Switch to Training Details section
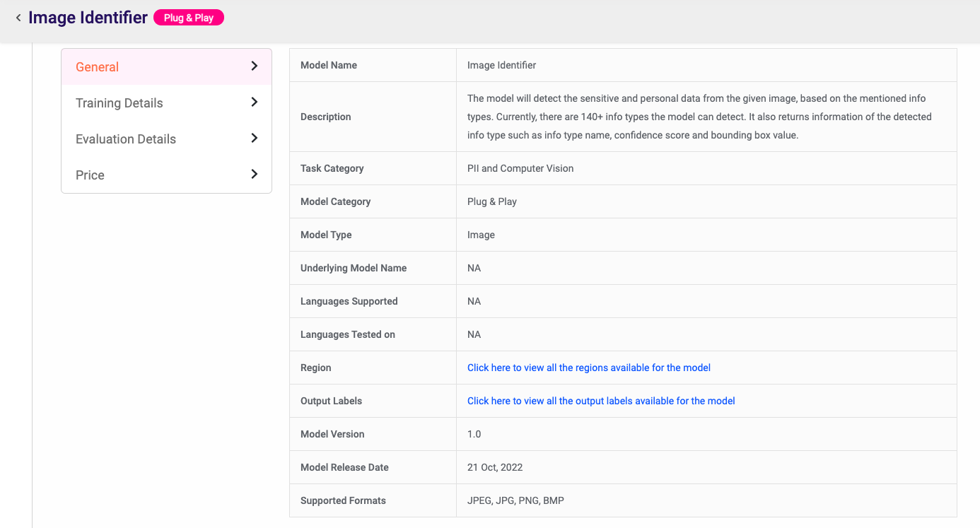 [119, 103]
